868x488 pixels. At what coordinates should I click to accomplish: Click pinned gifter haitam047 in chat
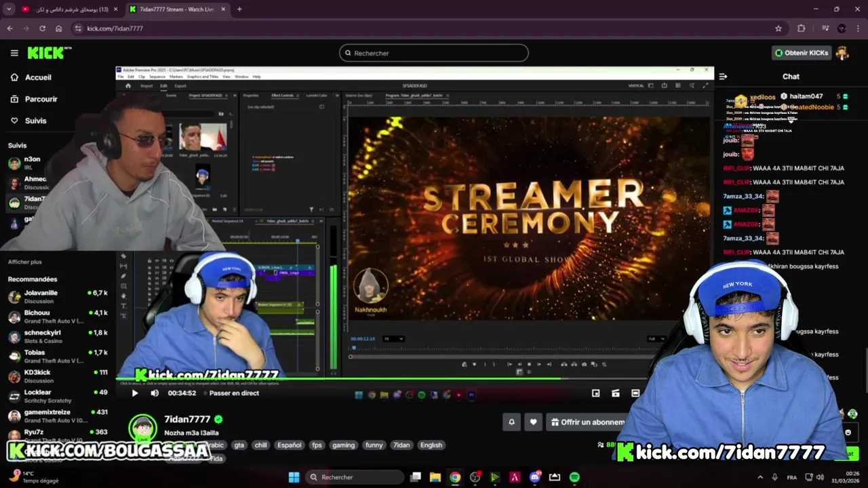(x=806, y=97)
